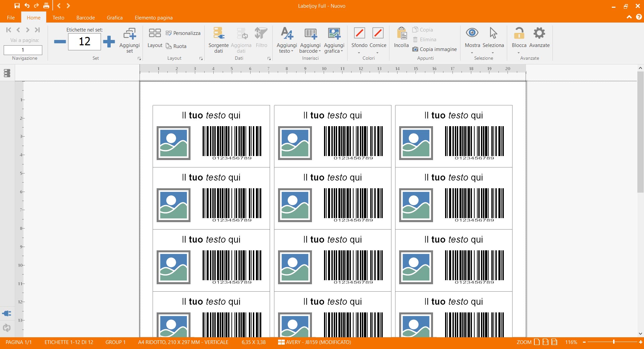This screenshot has height=349, width=644.
Task: Switch to the Barcode tab
Action: 86,17
